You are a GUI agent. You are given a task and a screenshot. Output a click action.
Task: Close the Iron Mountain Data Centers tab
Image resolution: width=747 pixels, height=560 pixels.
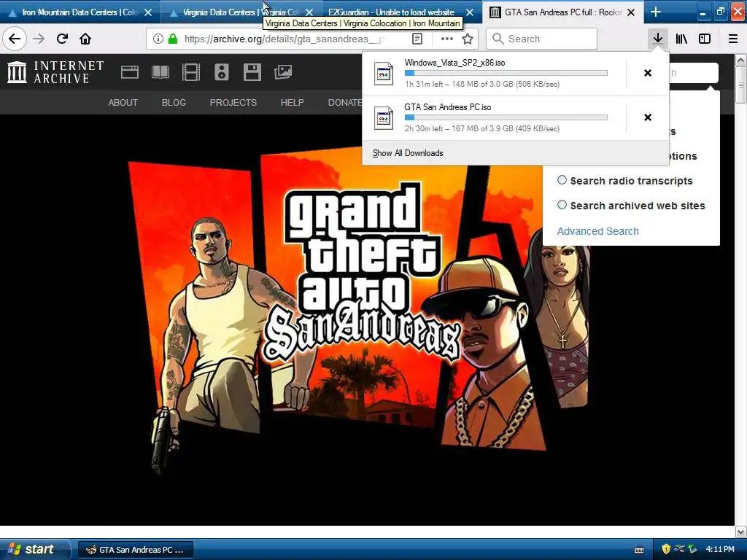pyautogui.click(x=148, y=12)
